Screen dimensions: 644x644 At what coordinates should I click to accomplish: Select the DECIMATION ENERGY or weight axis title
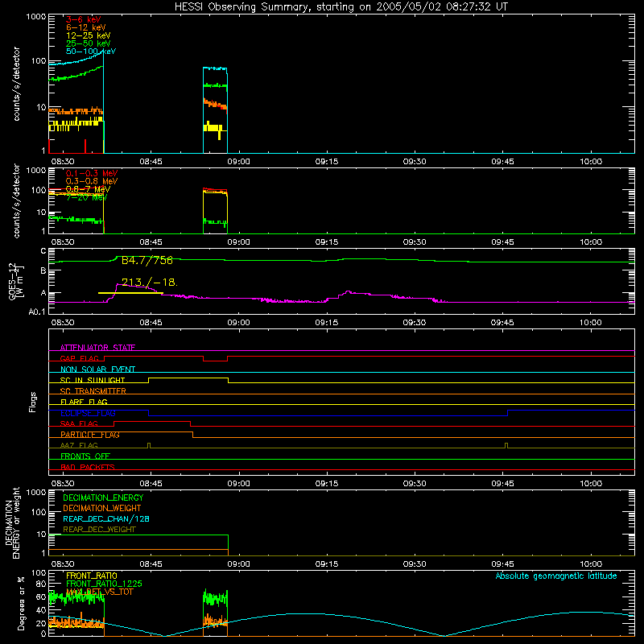click(12, 522)
